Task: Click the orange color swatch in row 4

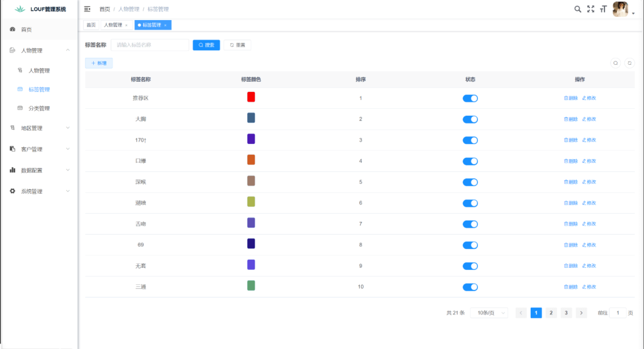Action: [x=251, y=160]
